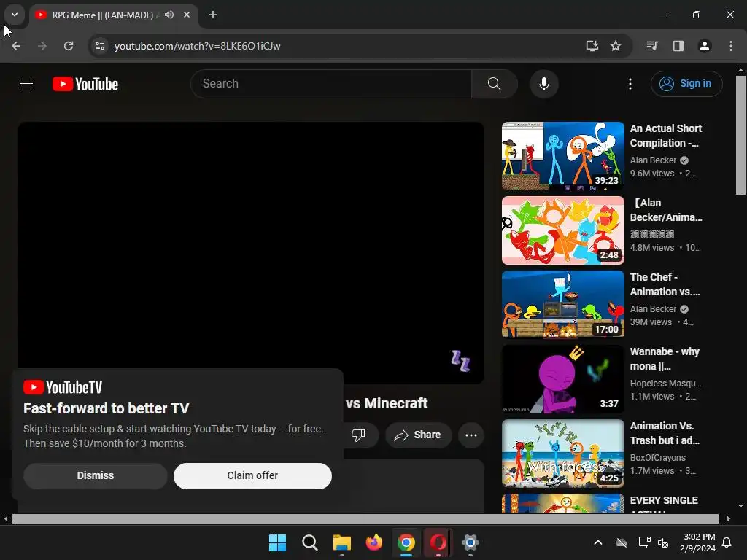Open File Explorer from taskbar

coord(342,542)
